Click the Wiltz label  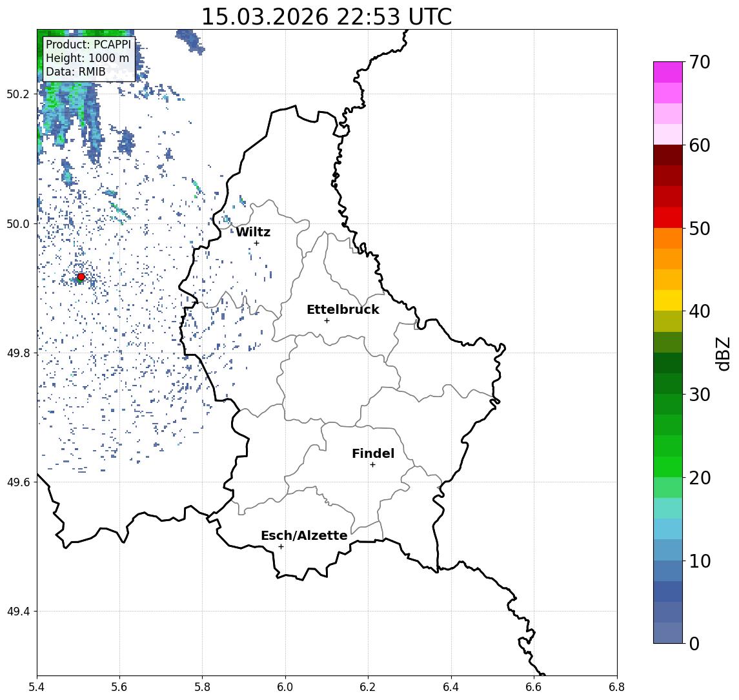click(x=253, y=232)
